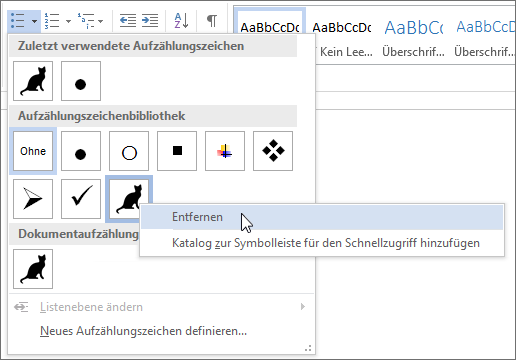Click the Bullets list button in ribbon
The height and width of the screenshot is (360, 516).
(18, 21)
